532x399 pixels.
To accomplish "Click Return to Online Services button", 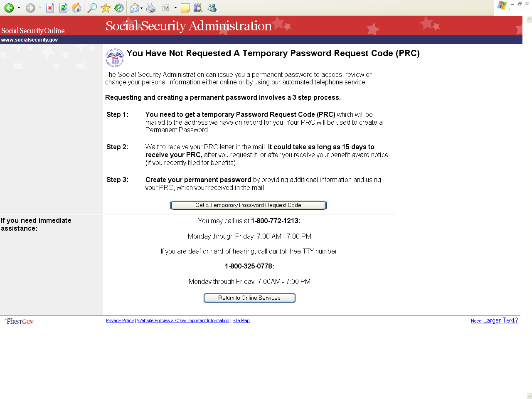I will [249, 298].
